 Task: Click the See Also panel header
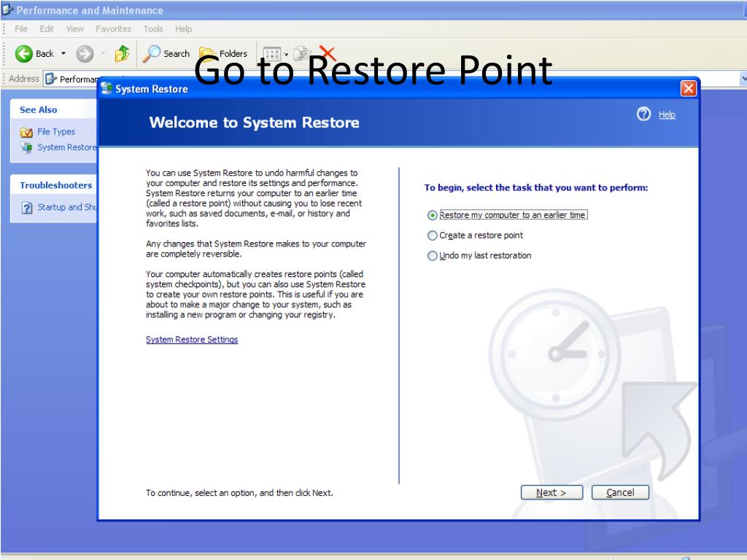point(53,110)
